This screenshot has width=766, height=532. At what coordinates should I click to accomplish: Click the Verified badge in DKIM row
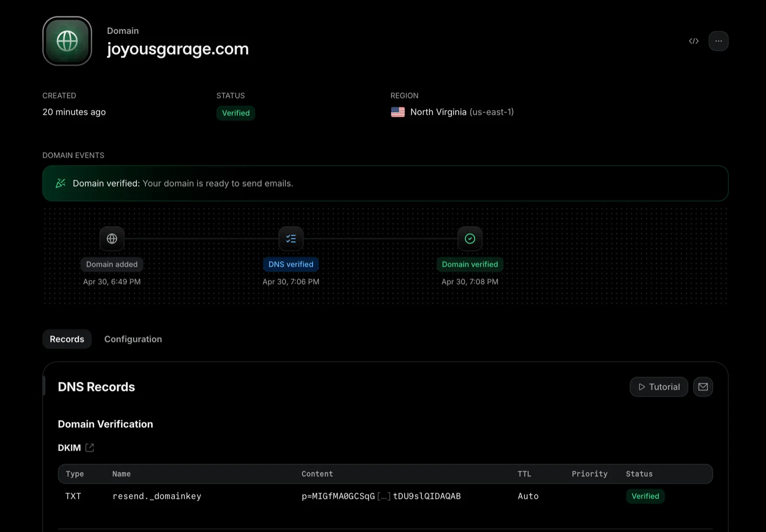click(645, 496)
